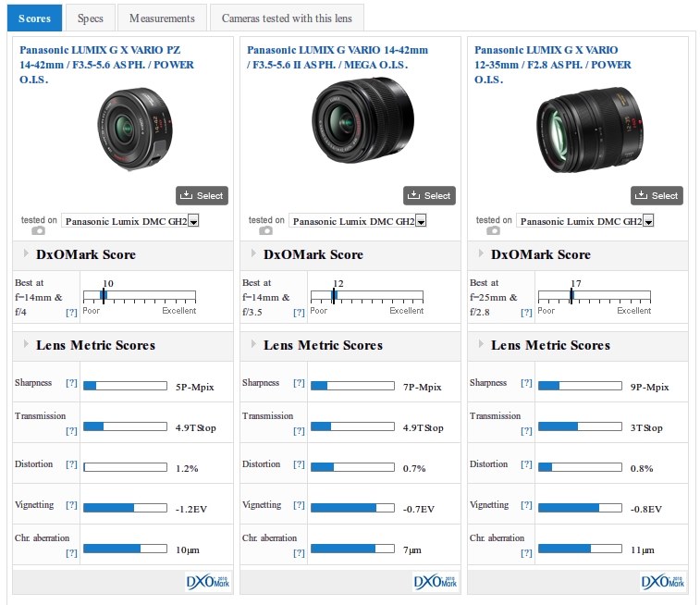
Task: Open Chr. aberration help [?] in 14-42mm II column
Action: [x=299, y=553]
